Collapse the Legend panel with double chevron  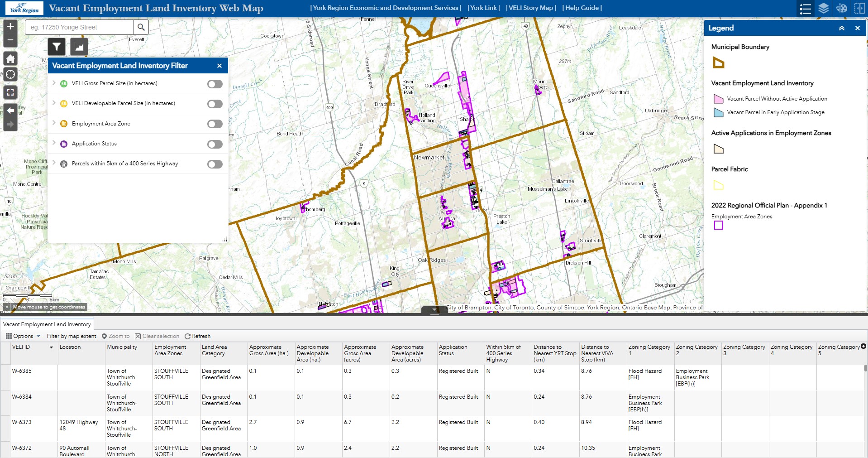(842, 28)
